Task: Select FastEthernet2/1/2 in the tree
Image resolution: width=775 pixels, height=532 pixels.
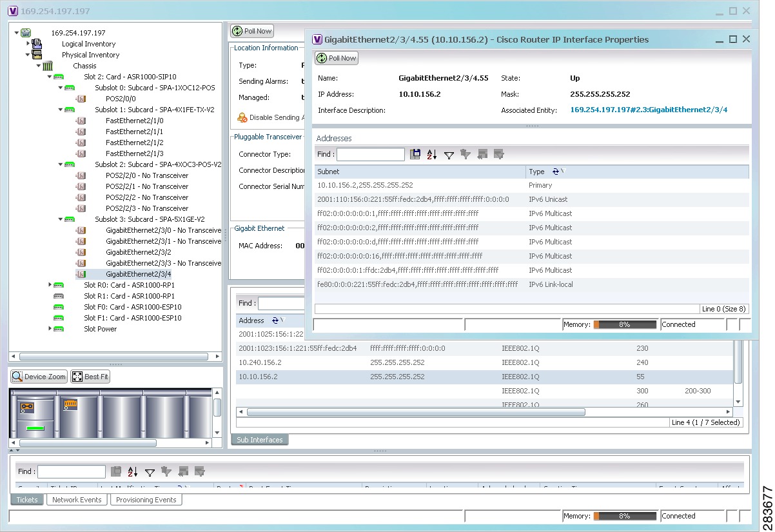Action: 134,143
